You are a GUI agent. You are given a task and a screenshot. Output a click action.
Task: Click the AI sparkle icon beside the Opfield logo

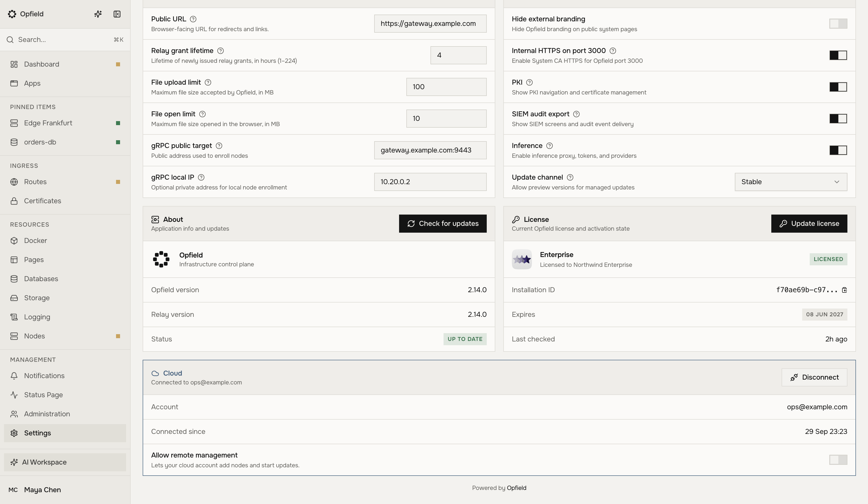pyautogui.click(x=98, y=14)
